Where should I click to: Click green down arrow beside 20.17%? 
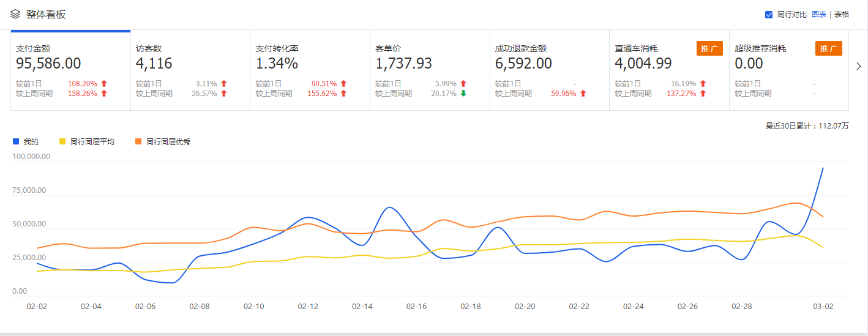[x=463, y=94]
